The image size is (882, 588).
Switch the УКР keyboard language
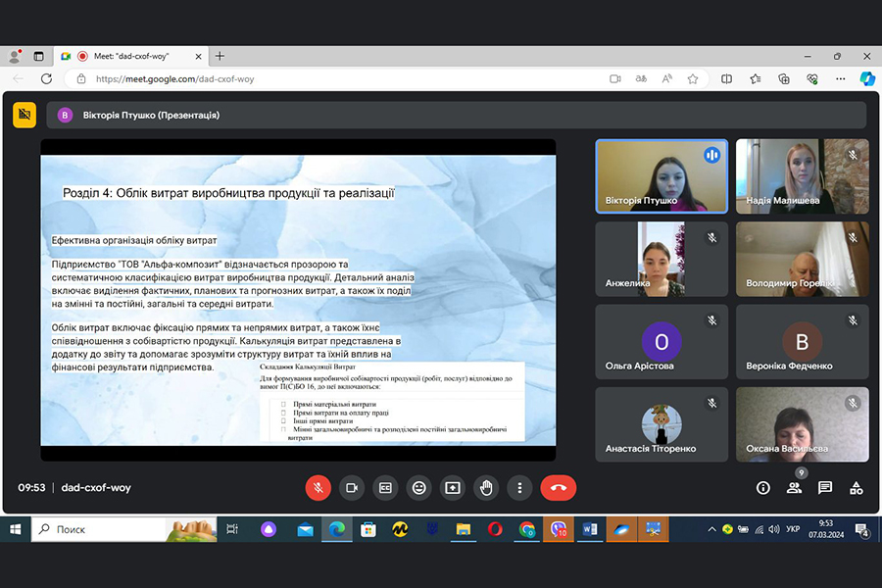793,529
